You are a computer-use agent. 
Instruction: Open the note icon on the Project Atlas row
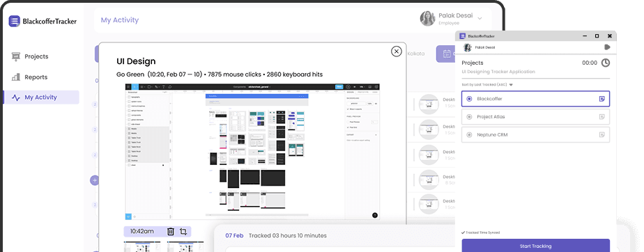click(x=602, y=117)
